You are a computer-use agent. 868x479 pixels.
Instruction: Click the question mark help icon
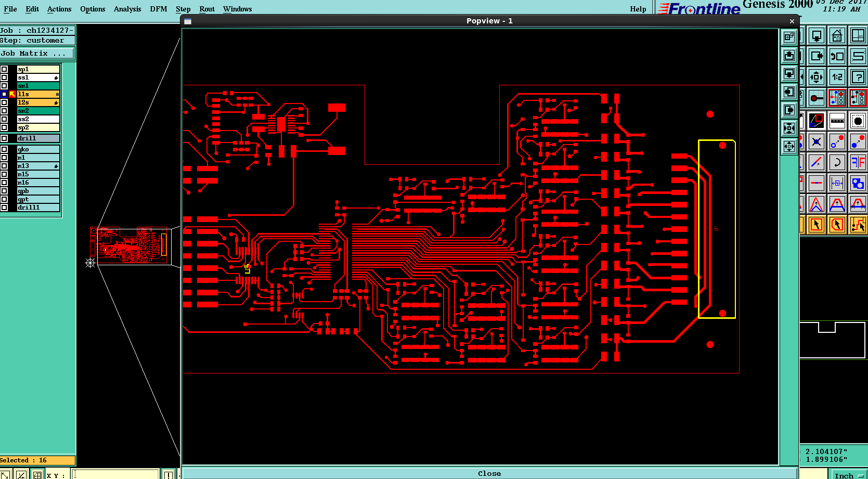click(858, 76)
